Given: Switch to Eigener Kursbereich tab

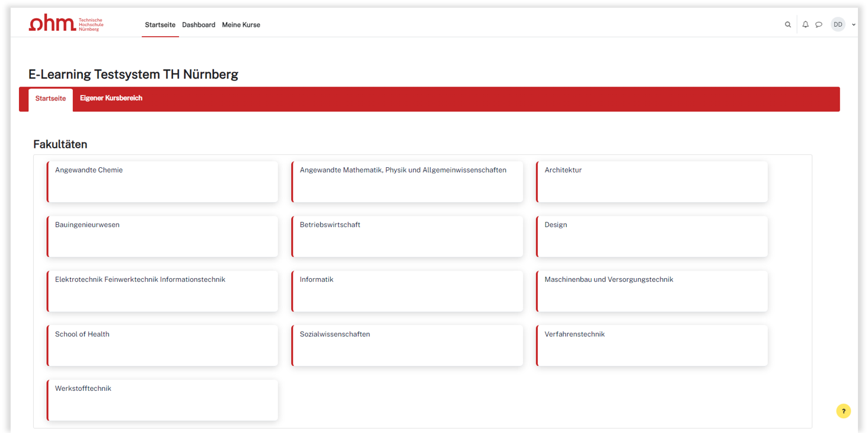Looking at the screenshot, I should click(x=111, y=98).
